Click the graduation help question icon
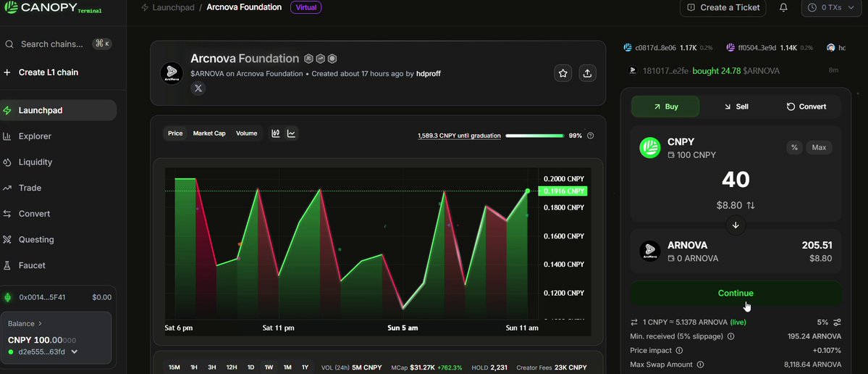This screenshot has width=868, height=374. (x=590, y=136)
